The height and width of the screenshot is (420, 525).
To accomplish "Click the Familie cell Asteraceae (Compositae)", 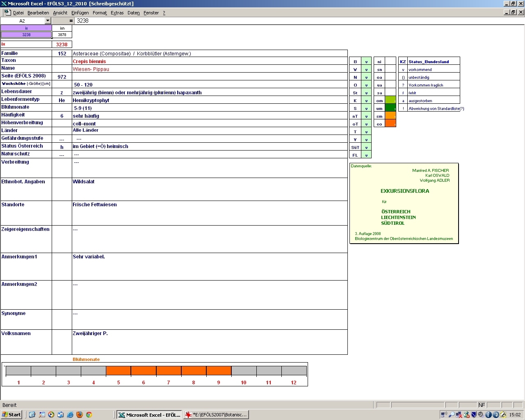I will [210, 53].
